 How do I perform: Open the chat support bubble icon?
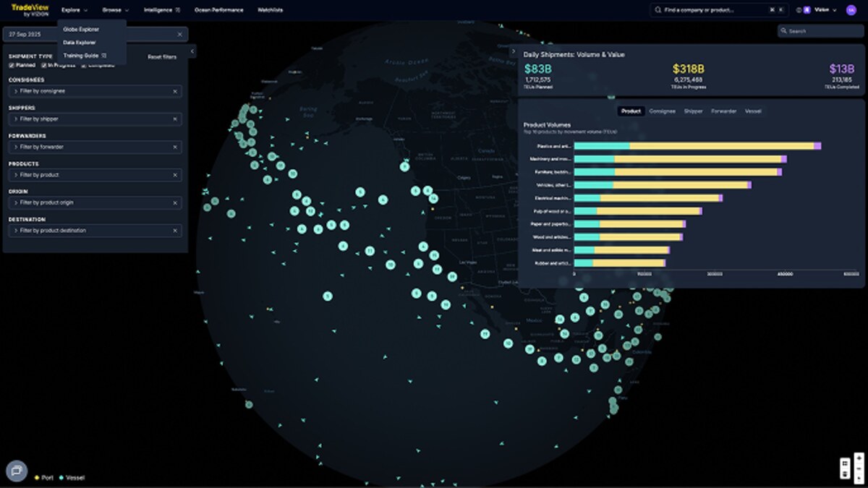pos(16,471)
